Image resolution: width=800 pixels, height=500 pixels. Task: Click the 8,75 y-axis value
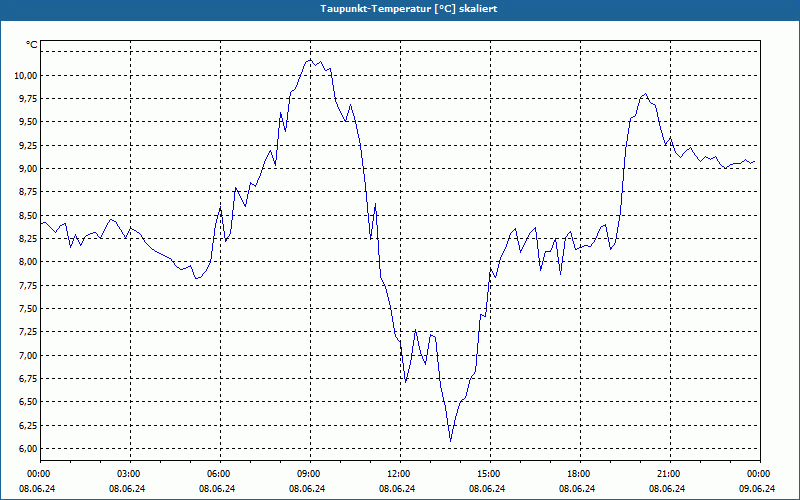(27, 192)
